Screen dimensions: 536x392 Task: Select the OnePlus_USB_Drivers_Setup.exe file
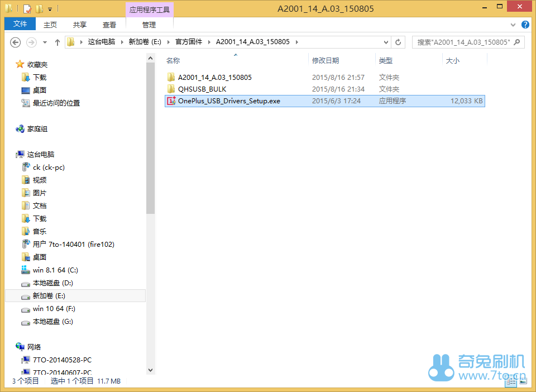point(228,101)
